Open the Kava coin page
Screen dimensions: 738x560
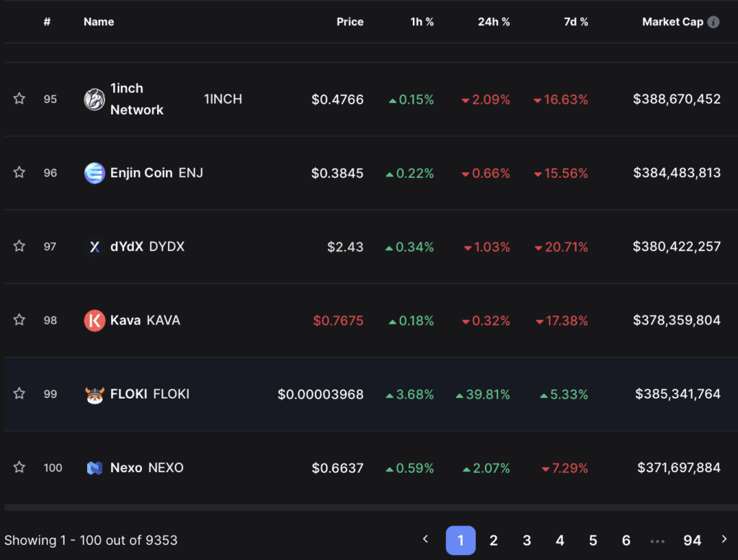point(125,321)
